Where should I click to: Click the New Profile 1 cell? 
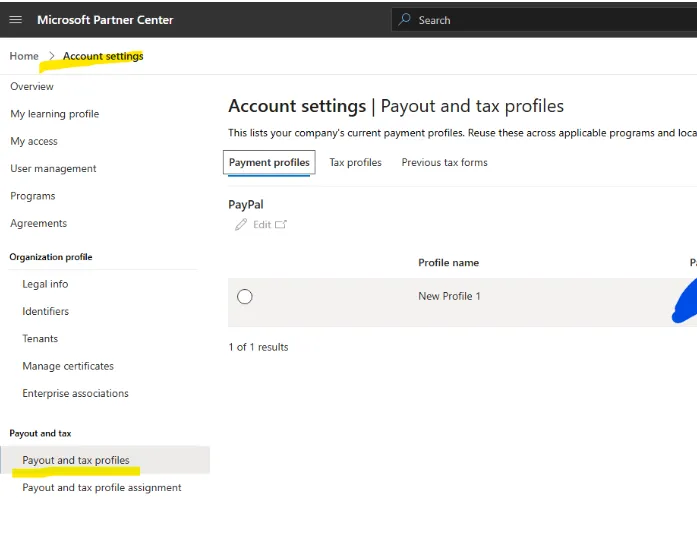449,296
